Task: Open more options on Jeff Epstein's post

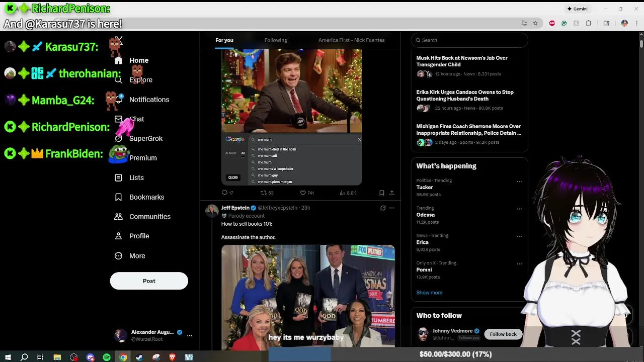Action: point(392,208)
